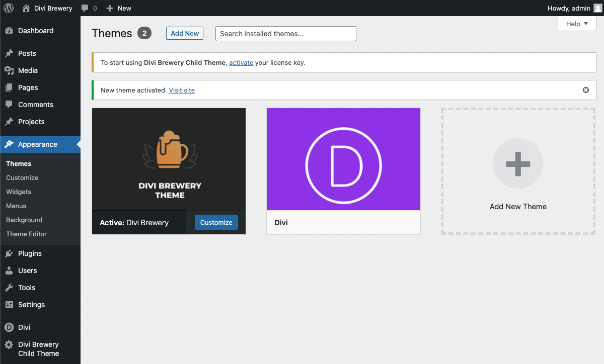Open the Plugins menu item

click(40, 253)
